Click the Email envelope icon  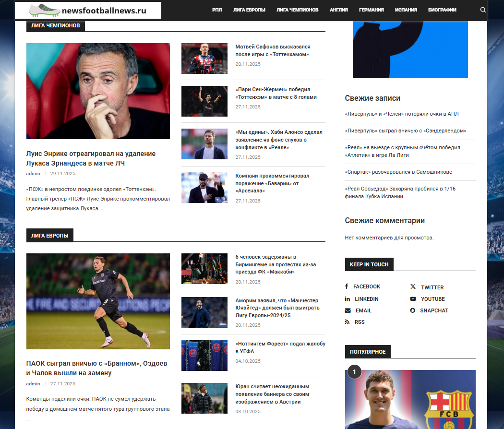tap(348, 310)
